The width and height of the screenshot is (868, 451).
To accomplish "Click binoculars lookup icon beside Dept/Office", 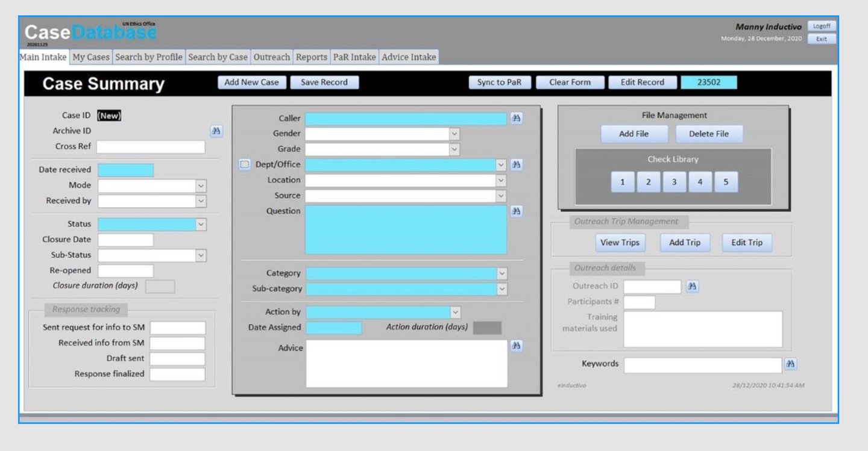I will [x=517, y=164].
